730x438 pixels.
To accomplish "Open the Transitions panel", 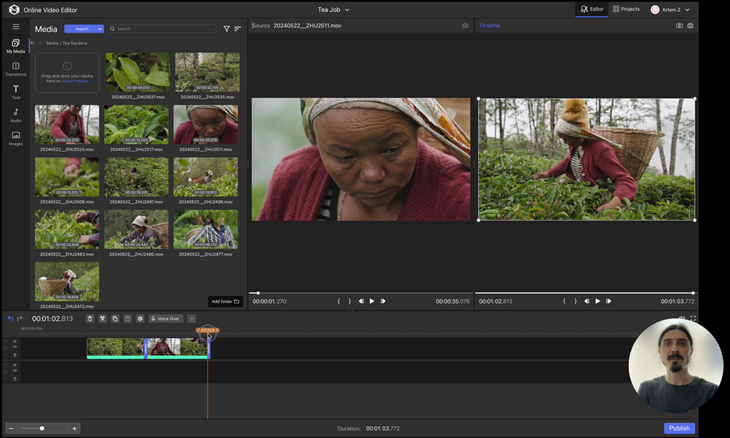I will tap(16, 68).
